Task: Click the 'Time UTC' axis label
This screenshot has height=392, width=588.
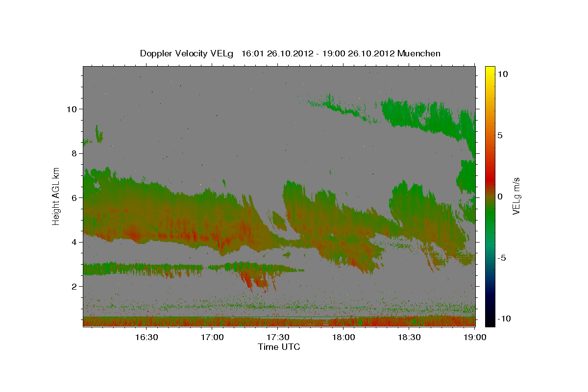Action: [x=279, y=347]
